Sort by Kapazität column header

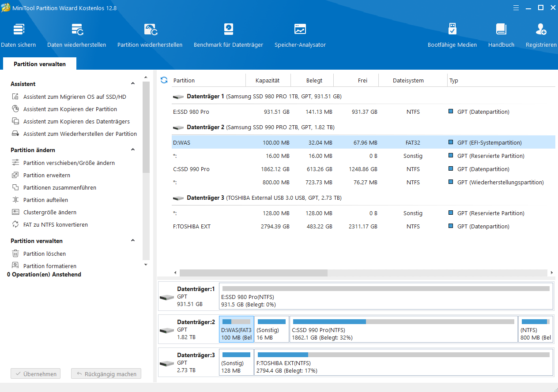pyautogui.click(x=268, y=80)
